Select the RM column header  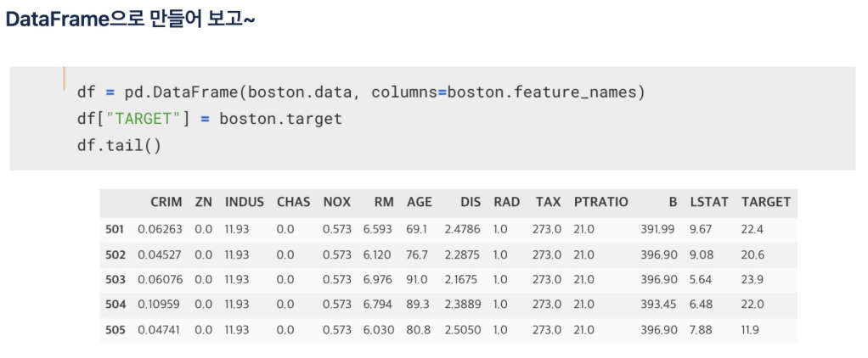(384, 203)
